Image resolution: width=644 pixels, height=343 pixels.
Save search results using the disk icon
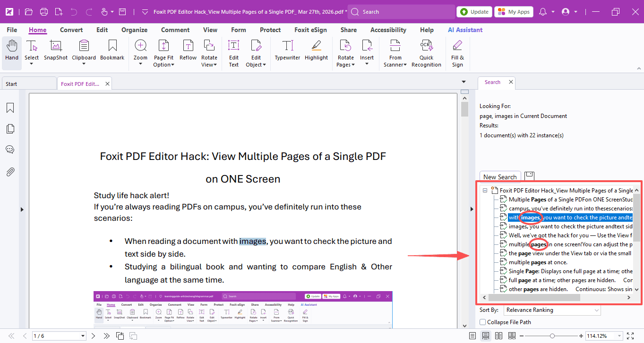(x=529, y=176)
